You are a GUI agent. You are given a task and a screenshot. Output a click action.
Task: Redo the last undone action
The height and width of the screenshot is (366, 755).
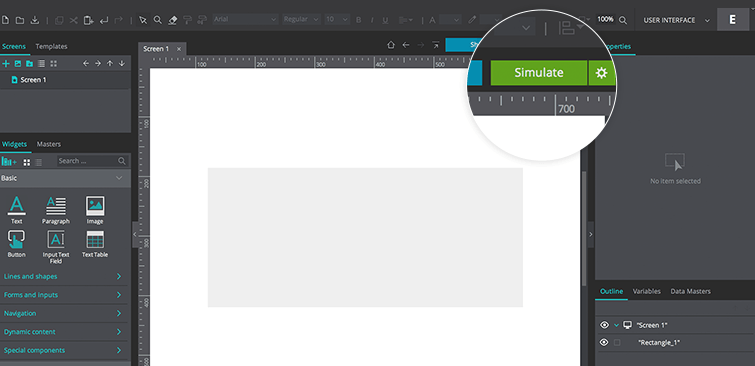[x=118, y=20]
